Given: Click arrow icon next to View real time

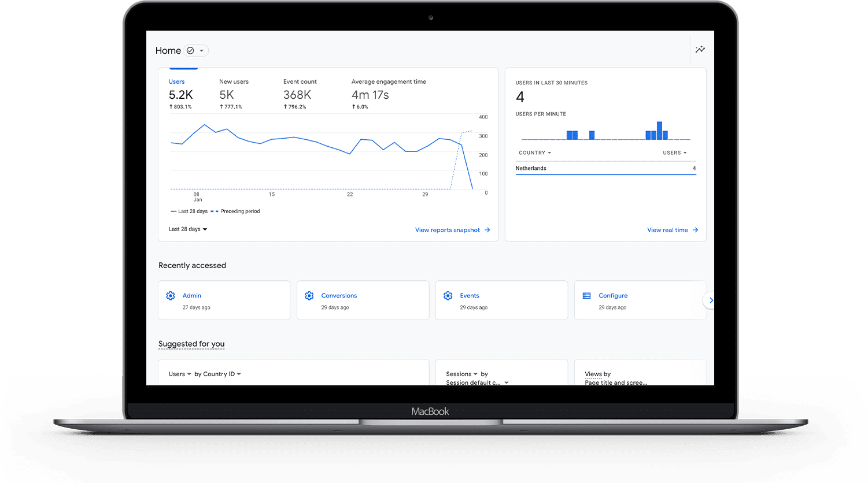Looking at the screenshot, I should pyautogui.click(x=696, y=230).
